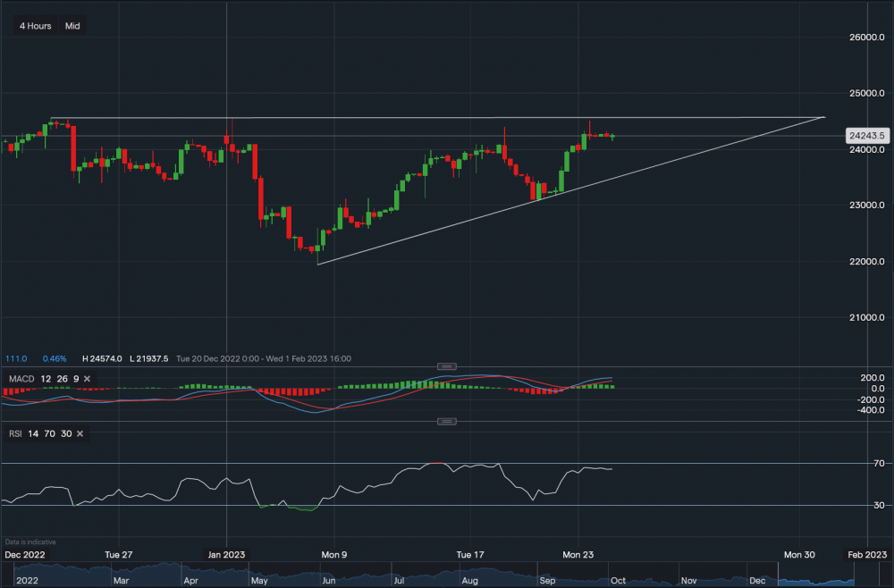The image size is (894, 588).
Task: Remove the MACD indicator using its X icon
Action: 86,378
